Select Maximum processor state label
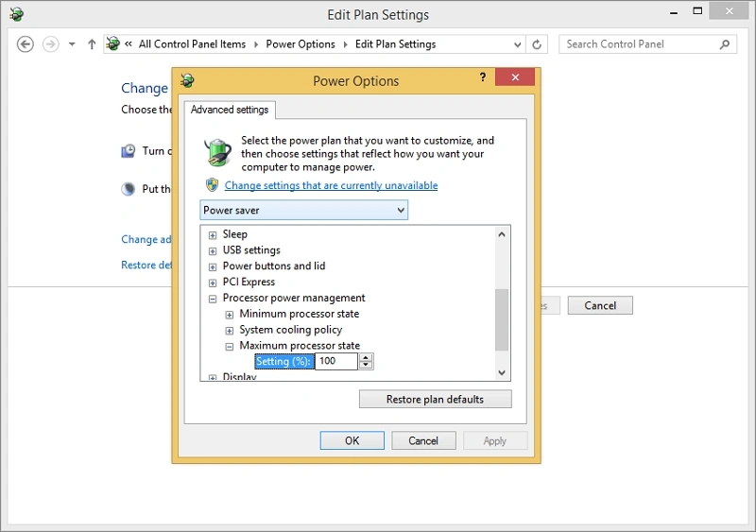Screen dimensions: 756x532 click(300, 346)
